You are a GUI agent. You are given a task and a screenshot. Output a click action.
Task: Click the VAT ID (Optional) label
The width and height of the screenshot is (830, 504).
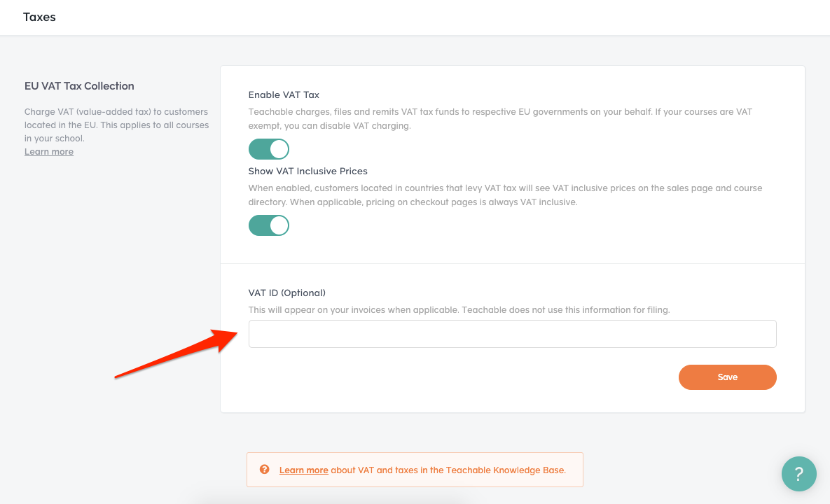coord(287,293)
